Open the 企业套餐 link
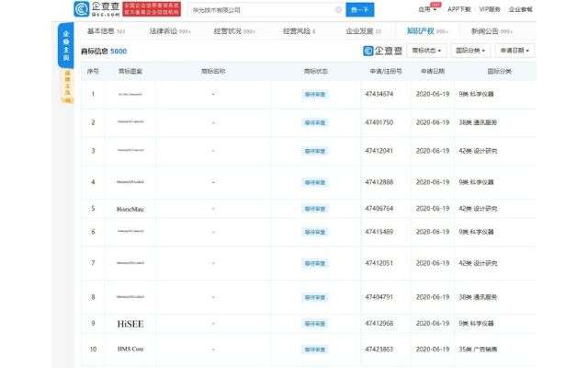 click(x=521, y=9)
